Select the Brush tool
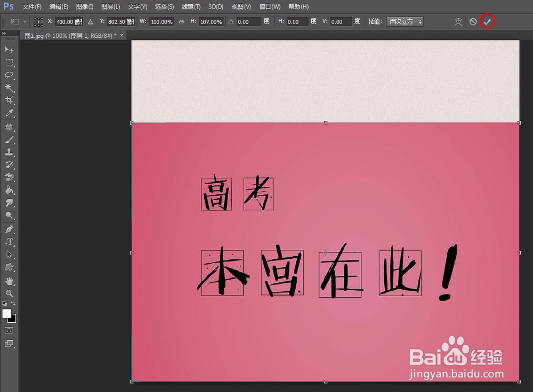Viewport: 533px width, 392px height. (9, 140)
